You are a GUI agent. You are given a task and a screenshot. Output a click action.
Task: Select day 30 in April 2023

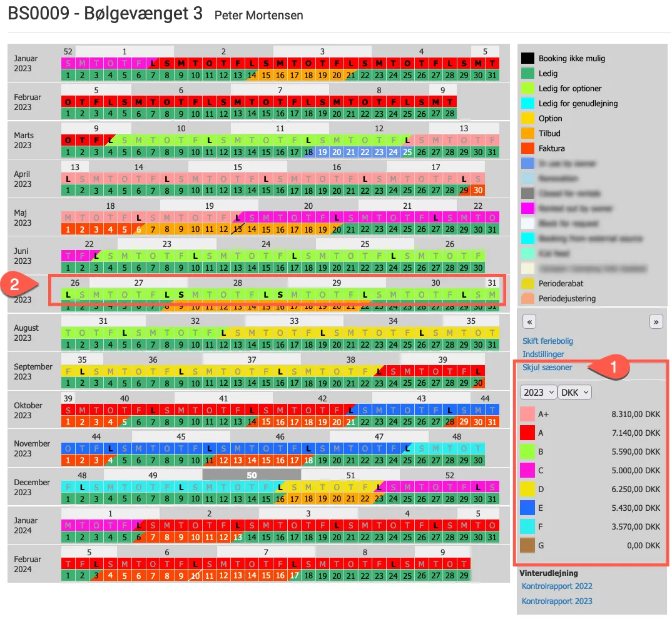coord(478,191)
